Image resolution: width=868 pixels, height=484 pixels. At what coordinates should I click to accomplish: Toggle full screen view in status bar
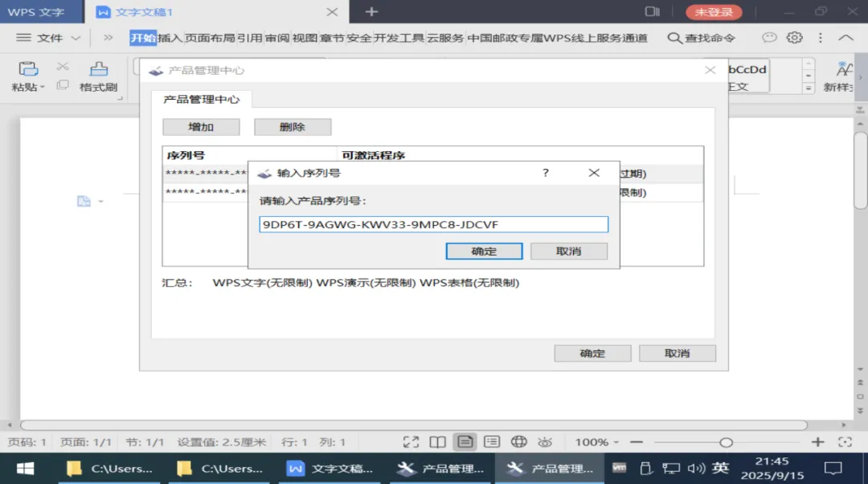point(411,442)
